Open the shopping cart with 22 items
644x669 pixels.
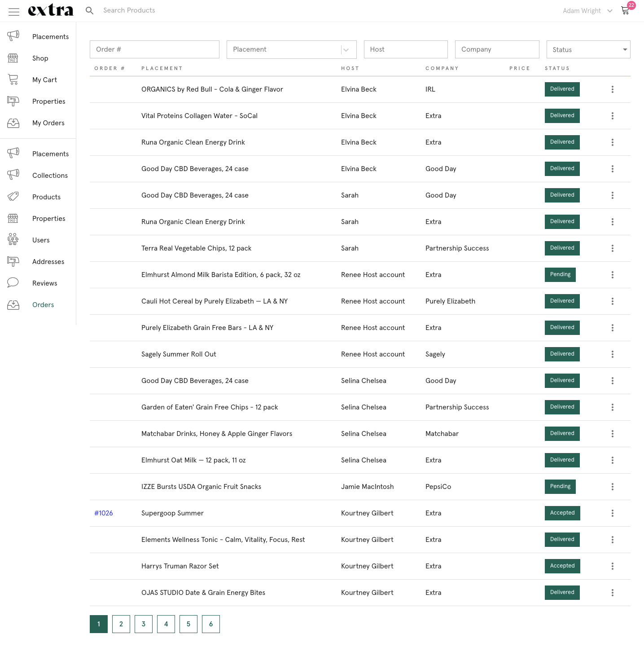(x=626, y=10)
